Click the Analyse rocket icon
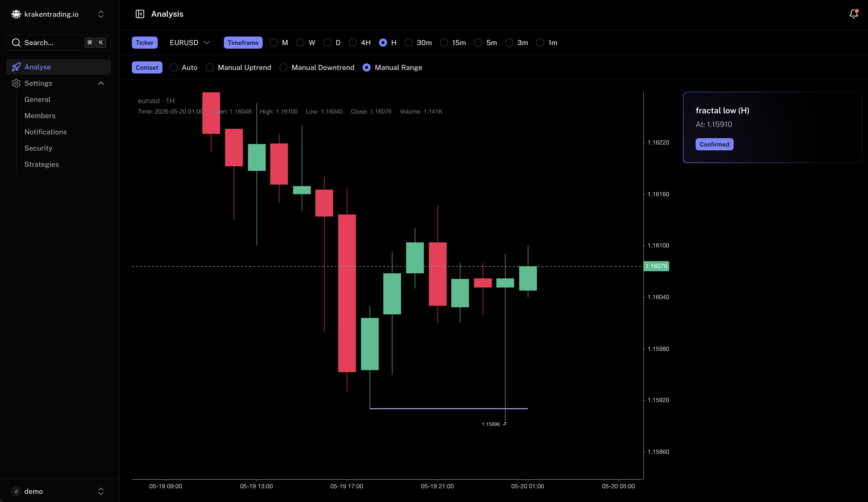This screenshot has height=502, width=868. [16, 67]
